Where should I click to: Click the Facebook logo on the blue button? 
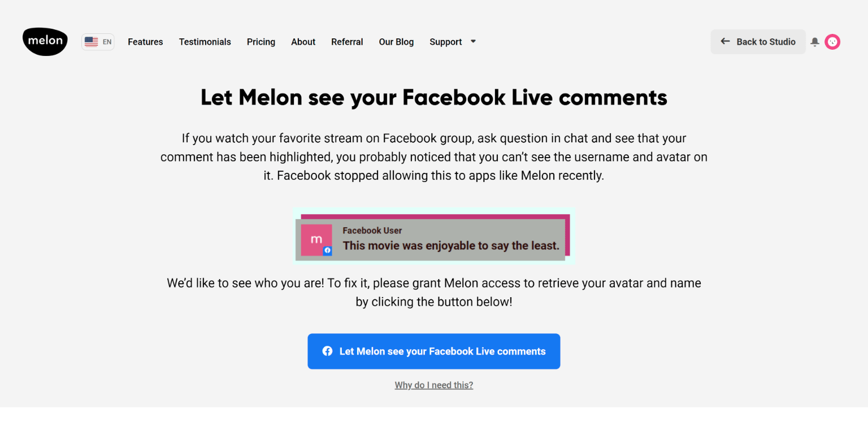[x=327, y=351]
